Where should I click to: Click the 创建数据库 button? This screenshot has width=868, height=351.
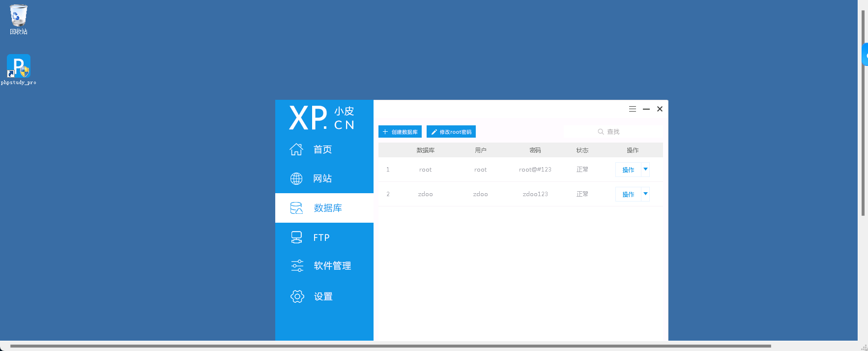pyautogui.click(x=400, y=132)
